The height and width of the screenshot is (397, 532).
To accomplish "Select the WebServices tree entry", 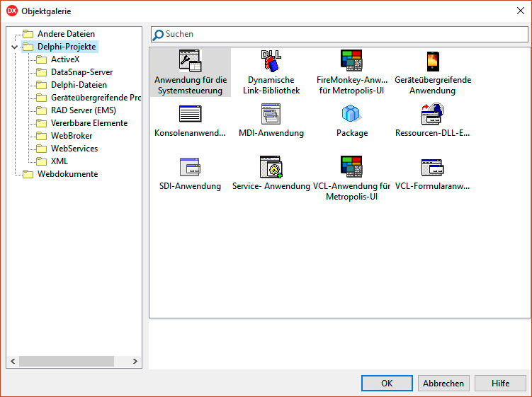I will (74, 149).
